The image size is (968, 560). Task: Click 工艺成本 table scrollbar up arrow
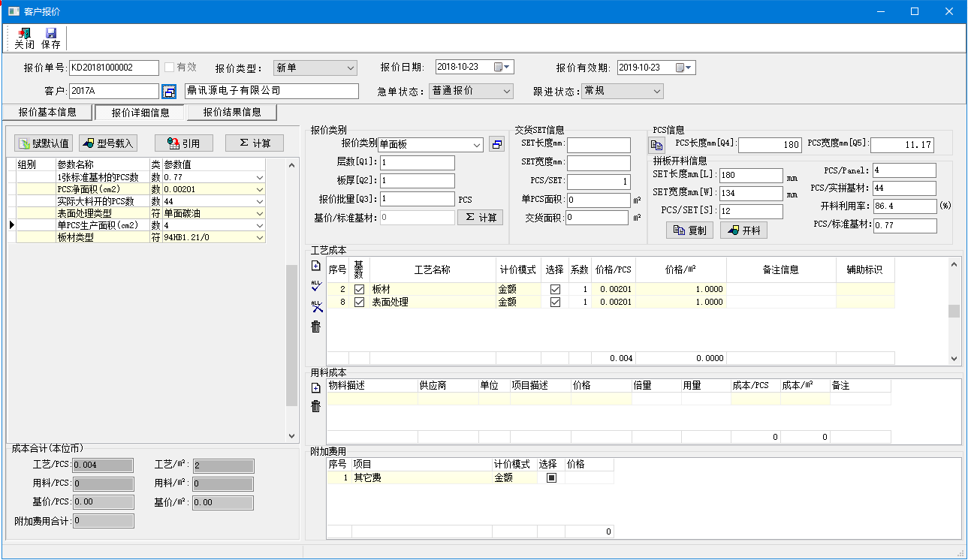pos(954,263)
